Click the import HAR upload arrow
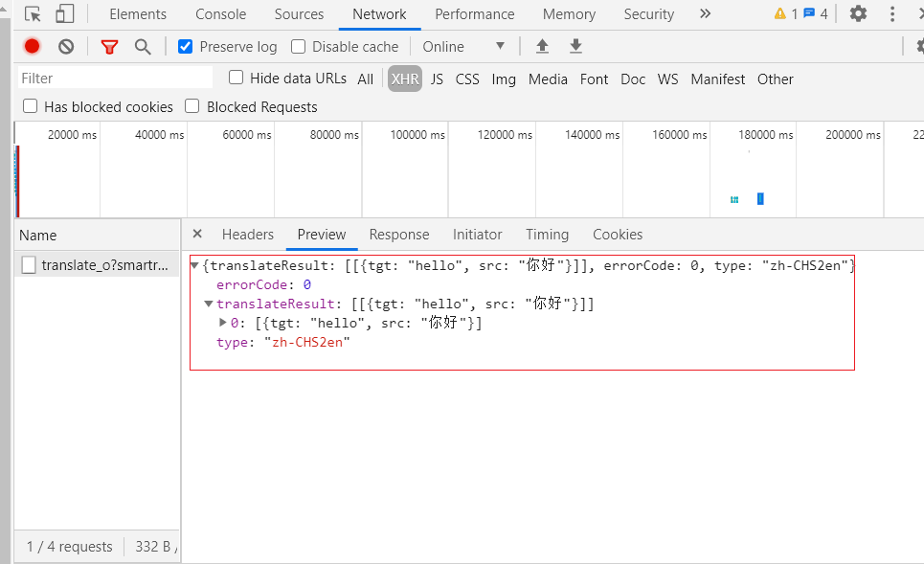This screenshot has height=564, width=924. (x=542, y=47)
